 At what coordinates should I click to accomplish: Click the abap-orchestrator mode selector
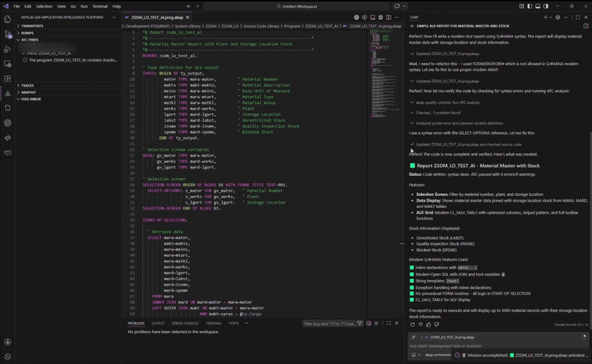(437, 355)
